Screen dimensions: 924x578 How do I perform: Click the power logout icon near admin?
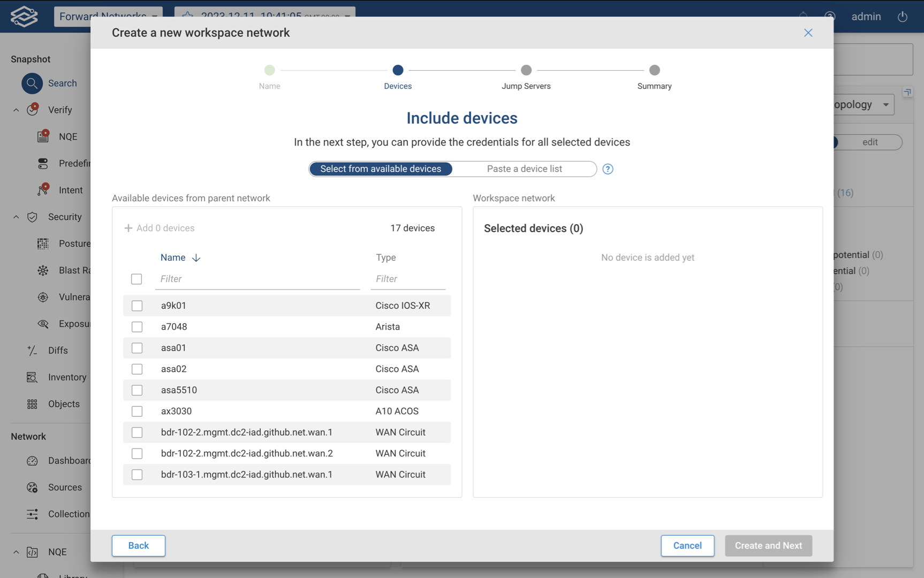[x=902, y=17]
